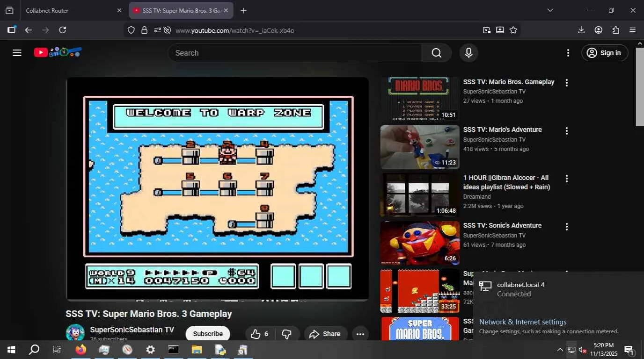Like the video
The width and height of the screenshot is (644, 359).
(260, 334)
